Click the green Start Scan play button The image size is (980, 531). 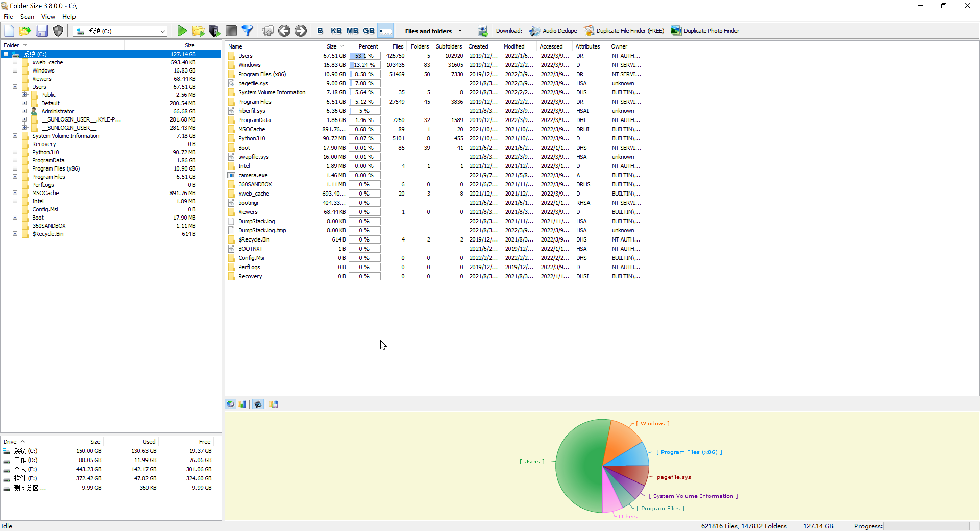click(182, 31)
